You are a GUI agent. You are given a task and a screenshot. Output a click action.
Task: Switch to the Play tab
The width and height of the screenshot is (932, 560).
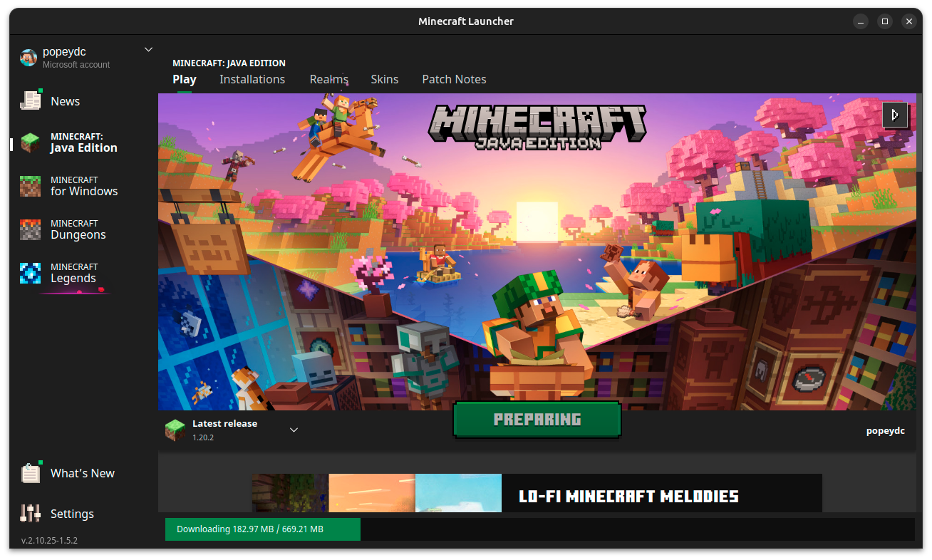point(185,79)
